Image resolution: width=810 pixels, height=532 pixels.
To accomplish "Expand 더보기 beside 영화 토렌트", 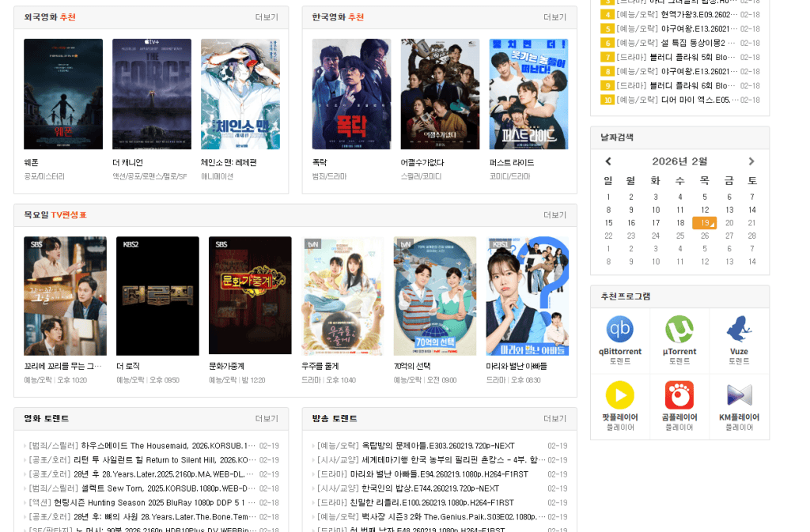I will click(x=267, y=418).
